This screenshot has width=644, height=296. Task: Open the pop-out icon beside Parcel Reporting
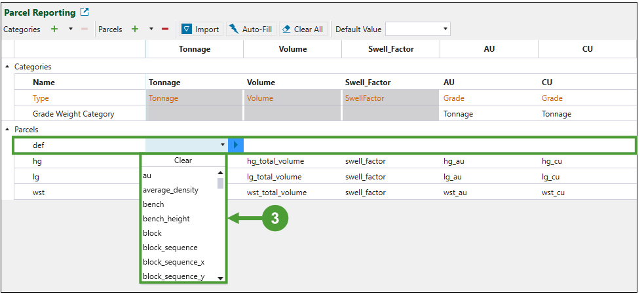85,12
